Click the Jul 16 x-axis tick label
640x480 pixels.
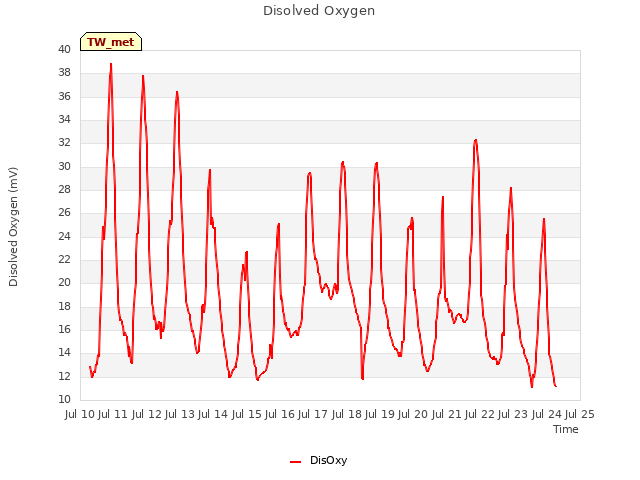[x=280, y=414]
